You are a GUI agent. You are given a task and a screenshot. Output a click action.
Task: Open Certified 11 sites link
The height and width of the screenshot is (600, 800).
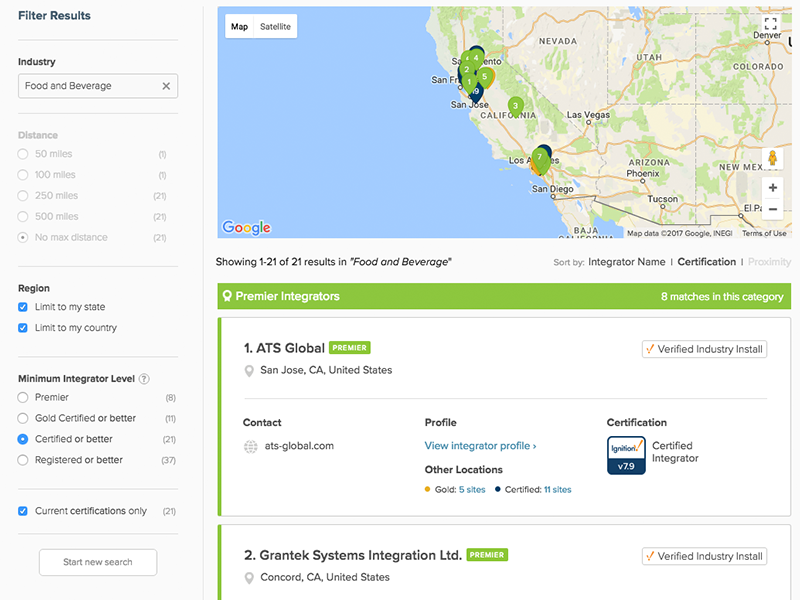(557, 490)
